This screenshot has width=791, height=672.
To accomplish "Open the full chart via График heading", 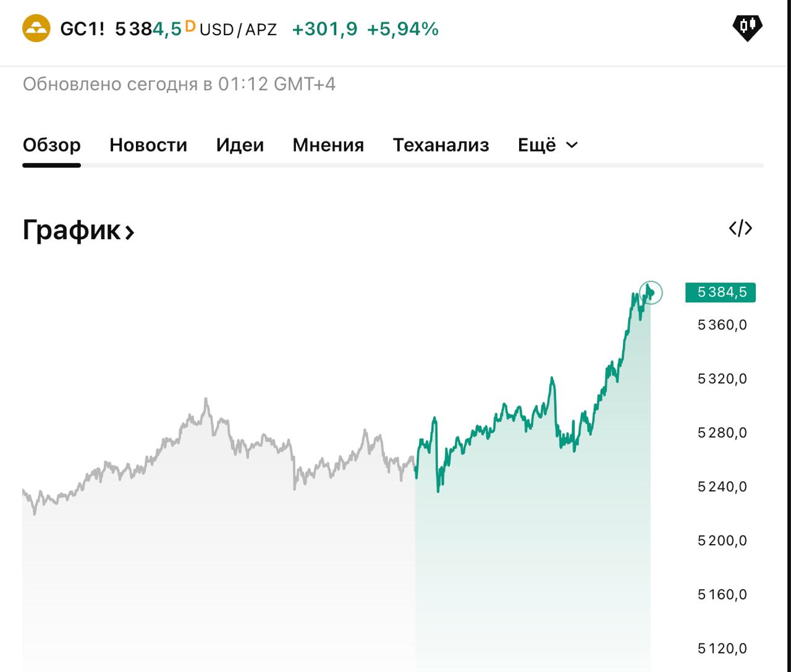I will [72, 230].
